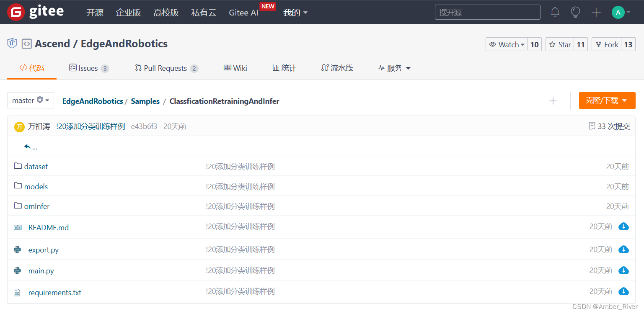Click the watcher count 10
The image size is (644, 314).
point(535,44)
